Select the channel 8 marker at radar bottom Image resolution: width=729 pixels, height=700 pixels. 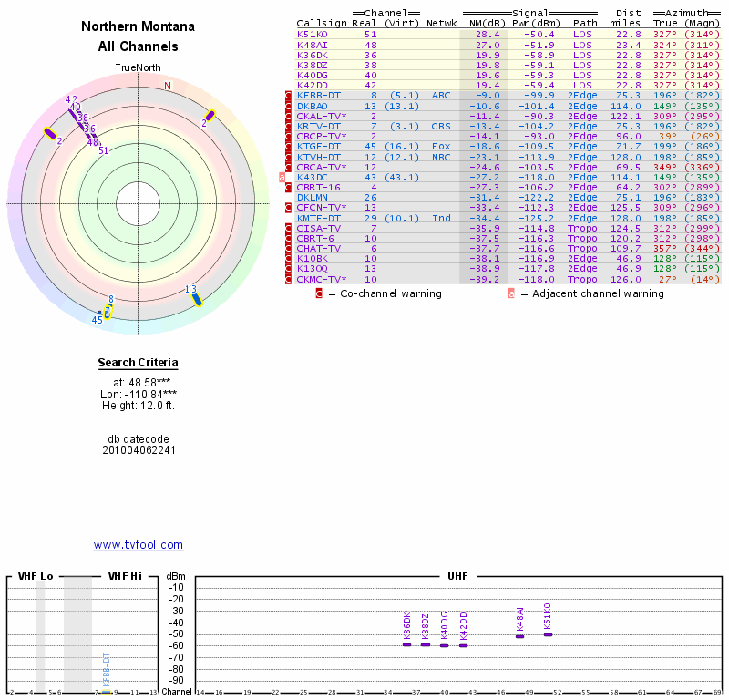108,311
